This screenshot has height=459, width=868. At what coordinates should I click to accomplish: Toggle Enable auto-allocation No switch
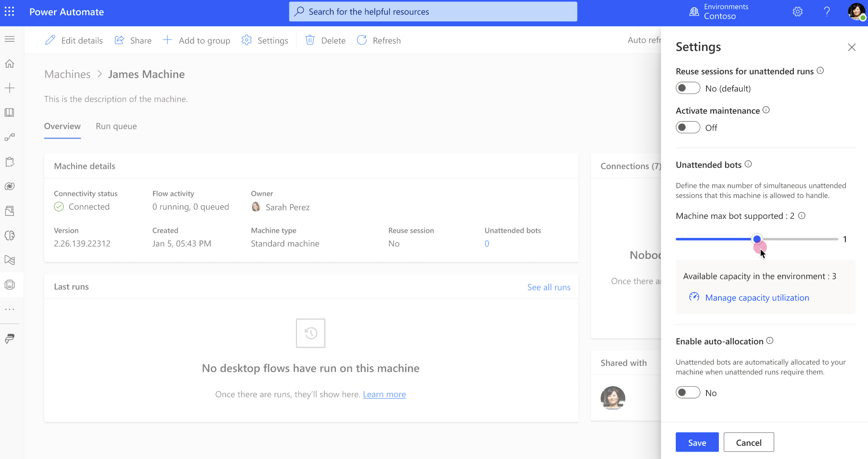688,392
